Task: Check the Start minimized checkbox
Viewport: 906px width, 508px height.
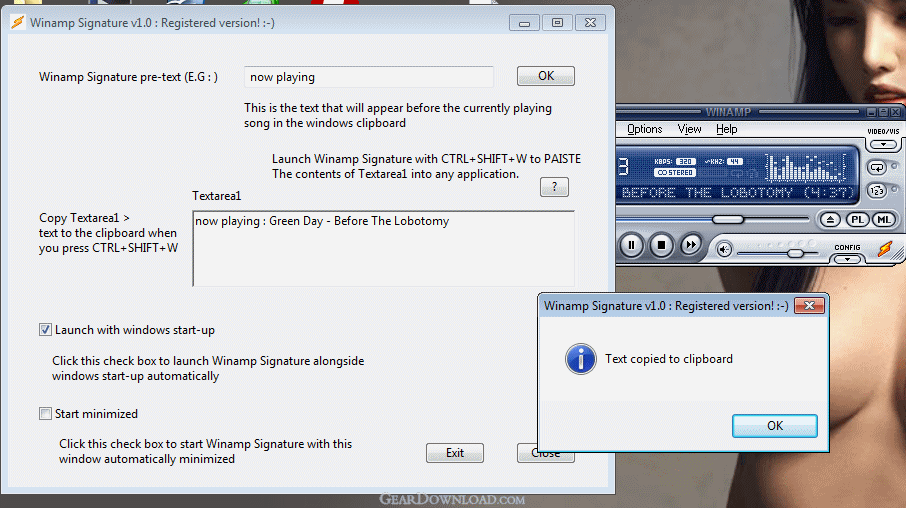Action: click(x=45, y=414)
